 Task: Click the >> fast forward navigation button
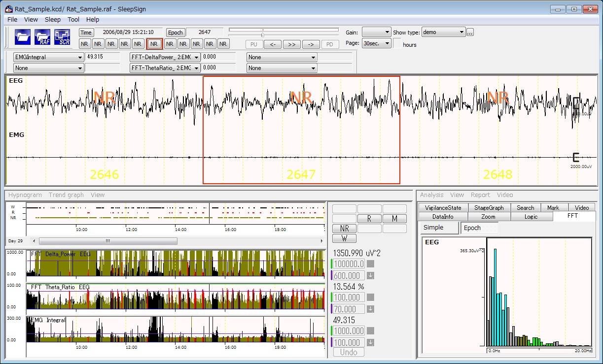(291, 44)
